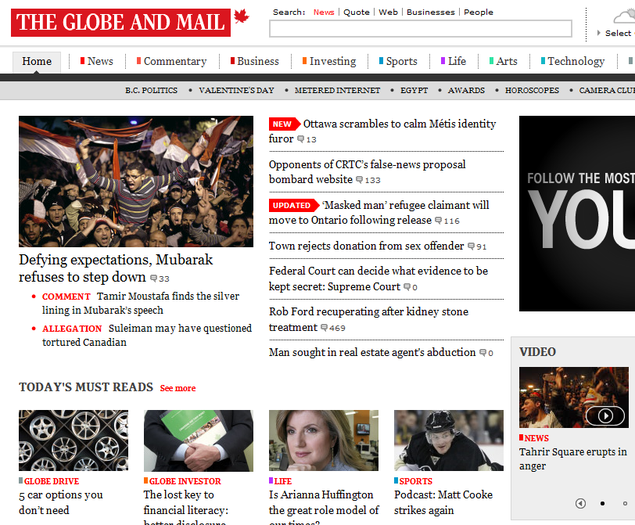Select News search option
635x525 pixels.
coord(324,12)
